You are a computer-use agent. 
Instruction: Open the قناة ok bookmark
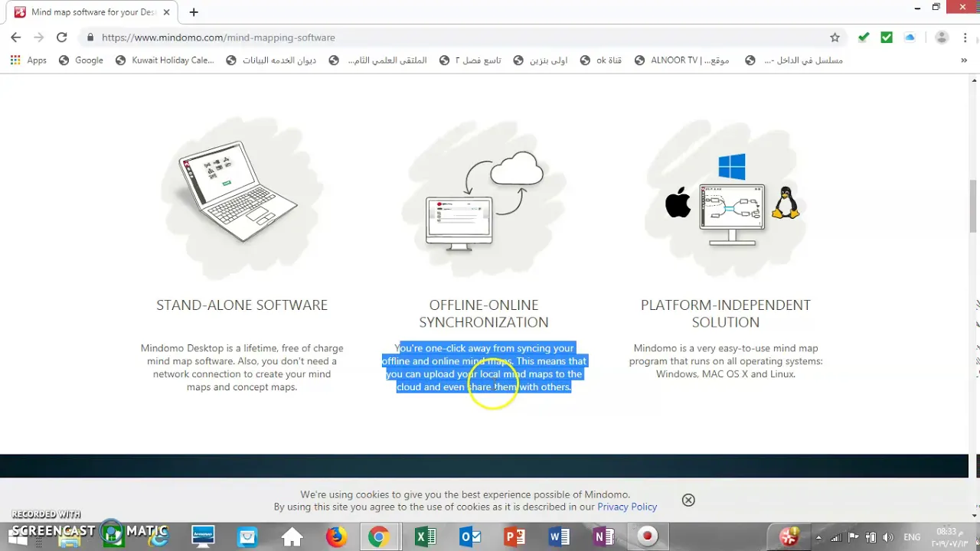click(601, 60)
